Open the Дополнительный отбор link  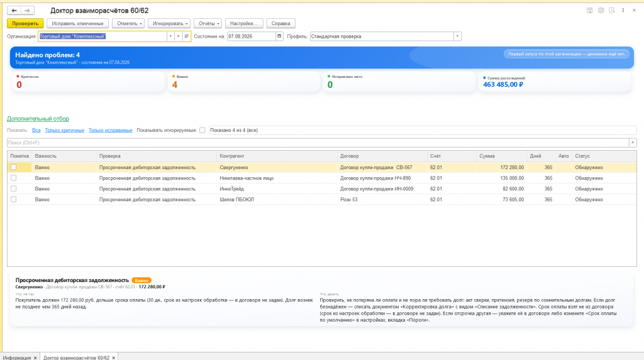pyautogui.click(x=38, y=119)
